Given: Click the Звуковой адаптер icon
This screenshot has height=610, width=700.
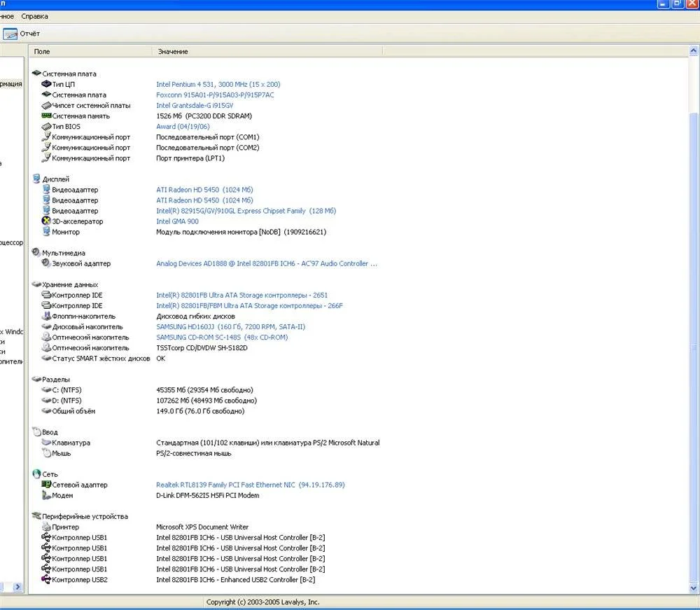Looking at the screenshot, I should tap(46, 263).
